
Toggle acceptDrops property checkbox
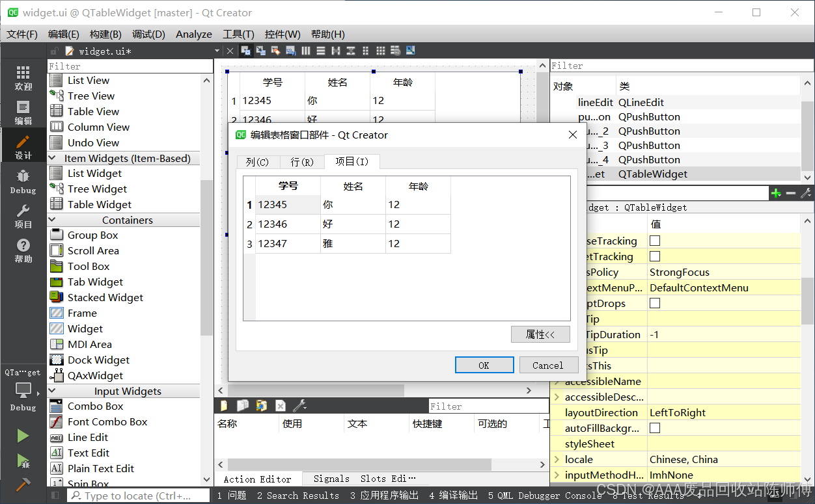655,303
